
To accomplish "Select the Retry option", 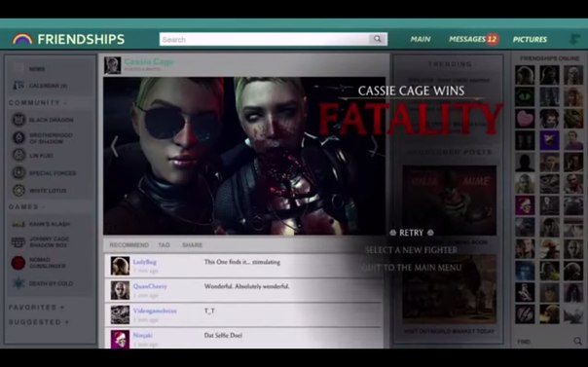I will click(412, 233).
